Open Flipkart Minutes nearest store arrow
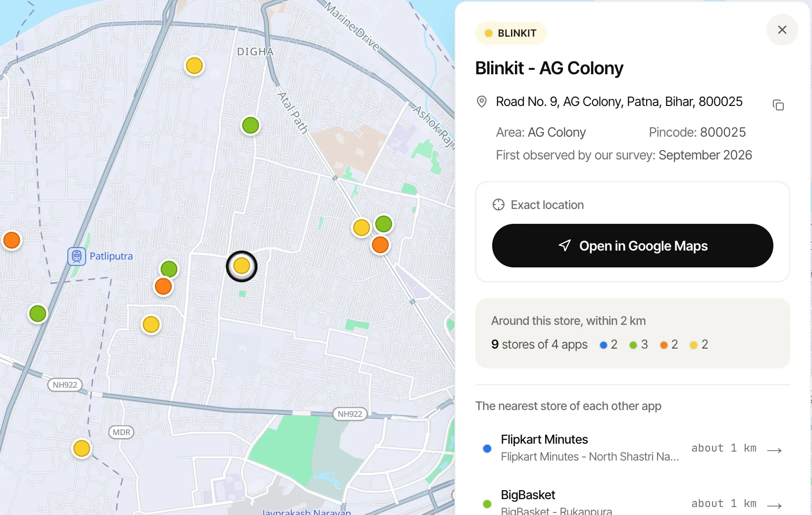 coord(774,450)
